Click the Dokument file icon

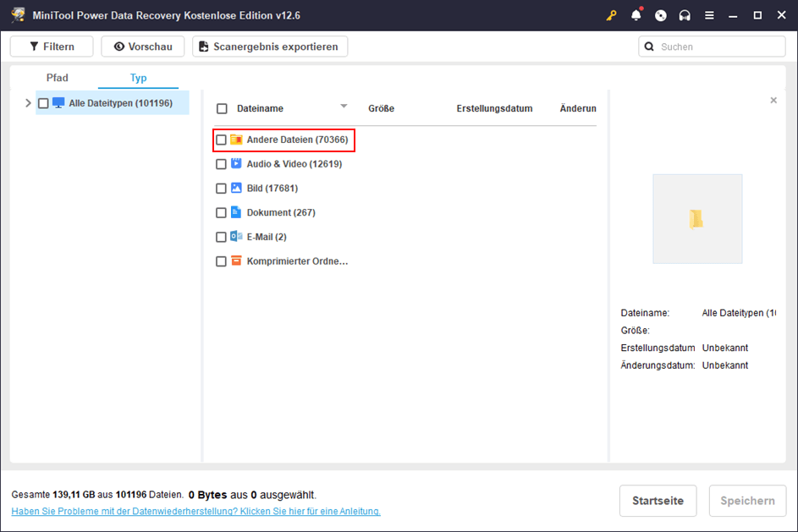pos(236,212)
